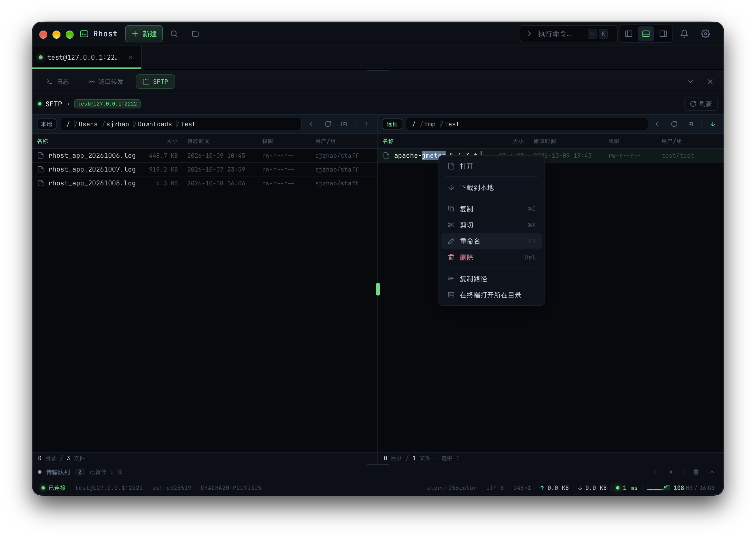
Task: Click download arrow in remote toolbar
Action: click(712, 124)
